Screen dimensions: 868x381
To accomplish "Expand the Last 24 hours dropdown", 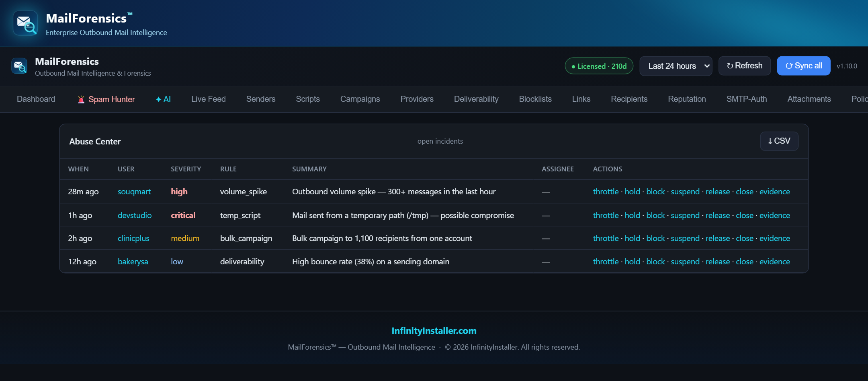I will 676,66.
